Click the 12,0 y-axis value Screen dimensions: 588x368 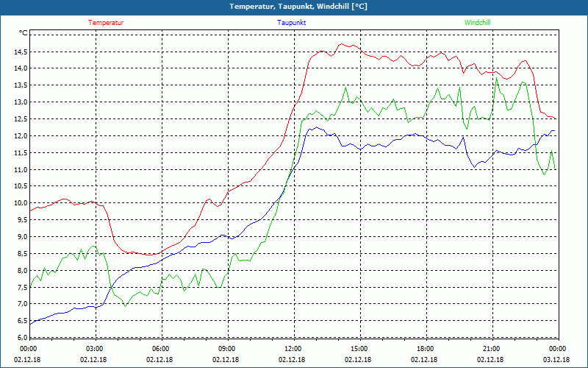tap(21, 136)
